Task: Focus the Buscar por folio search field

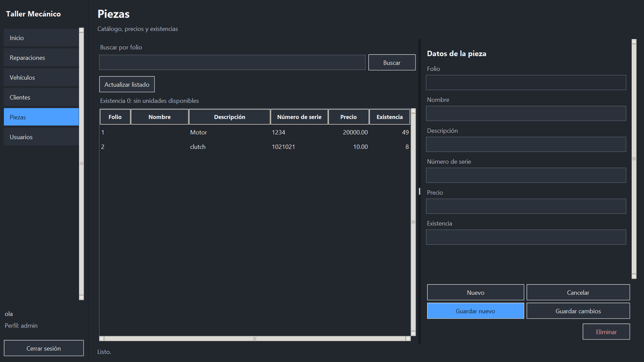Action: click(232, 63)
